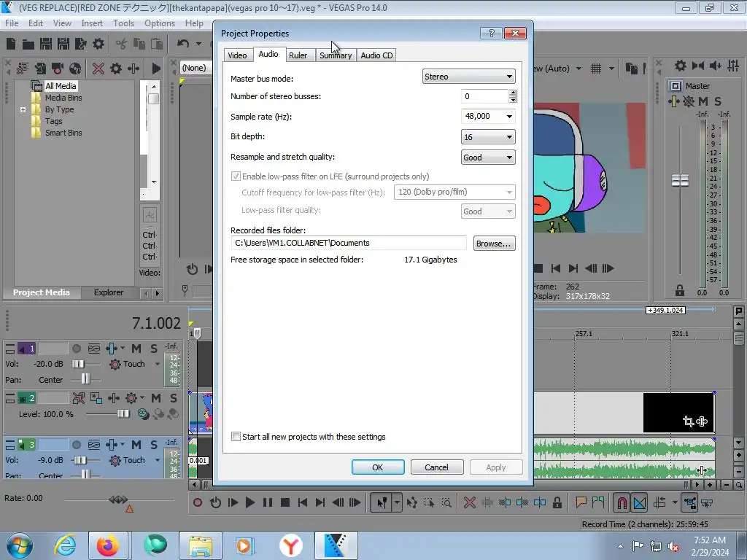Screen dimensions: 747x560
Task: Open the Windows Start menu
Action: 20,545
